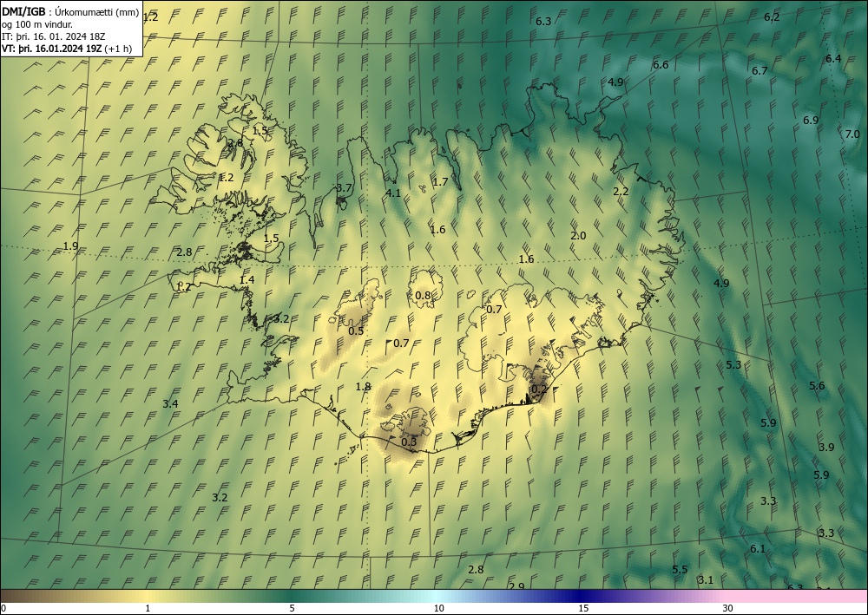Click the 6.6 value label
Viewport: 868px width, 615px height.
coord(661,65)
